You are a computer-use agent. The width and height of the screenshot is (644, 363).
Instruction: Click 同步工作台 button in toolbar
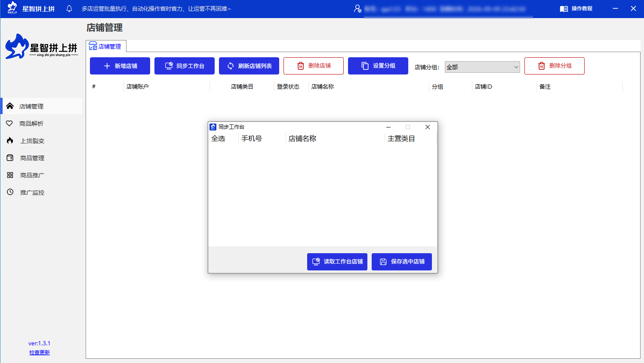(x=185, y=66)
